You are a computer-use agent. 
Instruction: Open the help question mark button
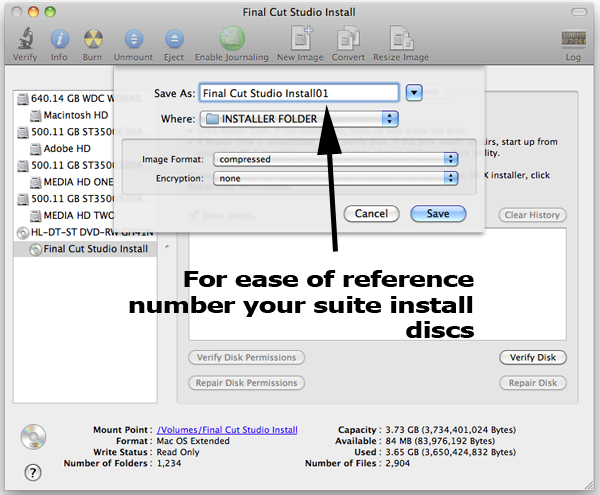point(33,472)
